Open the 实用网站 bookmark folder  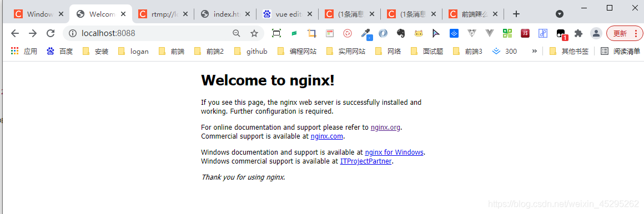[346, 51]
